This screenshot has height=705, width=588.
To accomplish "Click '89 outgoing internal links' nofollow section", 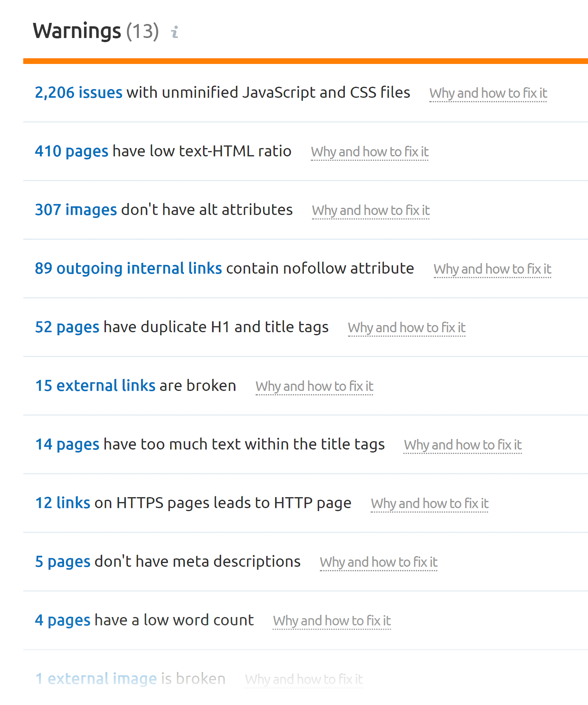I will (x=129, y=268).
